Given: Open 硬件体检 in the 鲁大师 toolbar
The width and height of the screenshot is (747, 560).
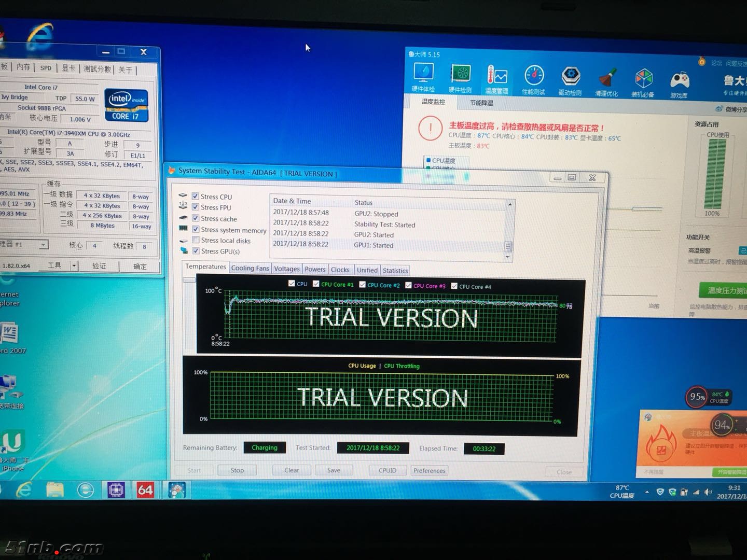Looking at the screenshot, I should 423,77.
